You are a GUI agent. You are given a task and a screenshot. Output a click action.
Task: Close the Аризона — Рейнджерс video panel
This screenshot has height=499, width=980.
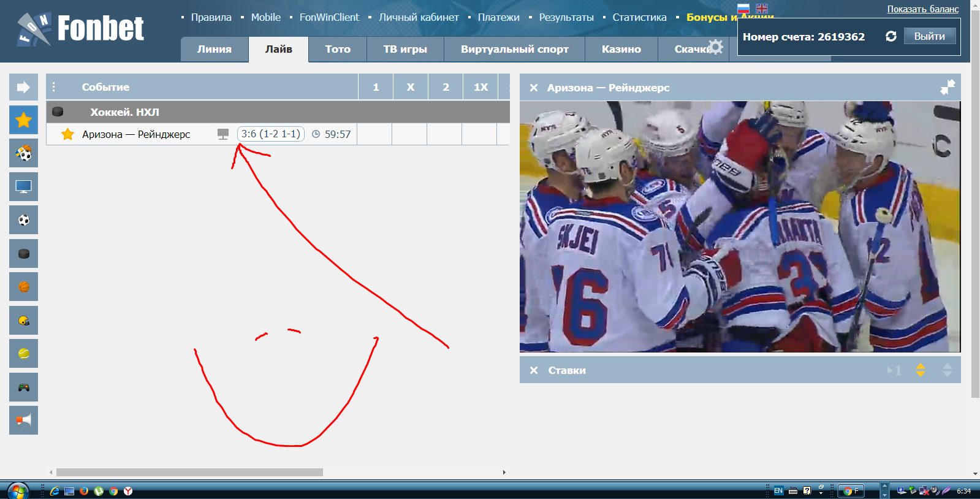(534, 88)
